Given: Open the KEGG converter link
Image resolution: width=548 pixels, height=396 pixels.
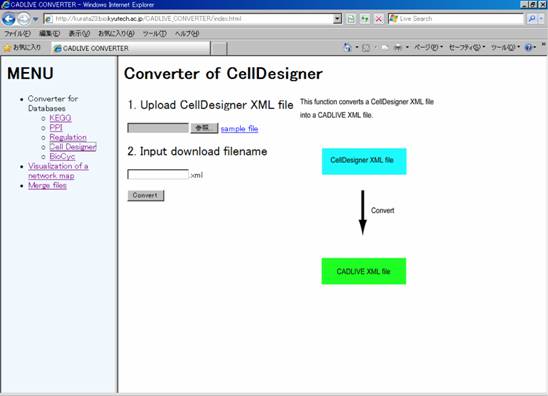Looking at the screenshot, I should pyautogui.click(x=60, y=118).
